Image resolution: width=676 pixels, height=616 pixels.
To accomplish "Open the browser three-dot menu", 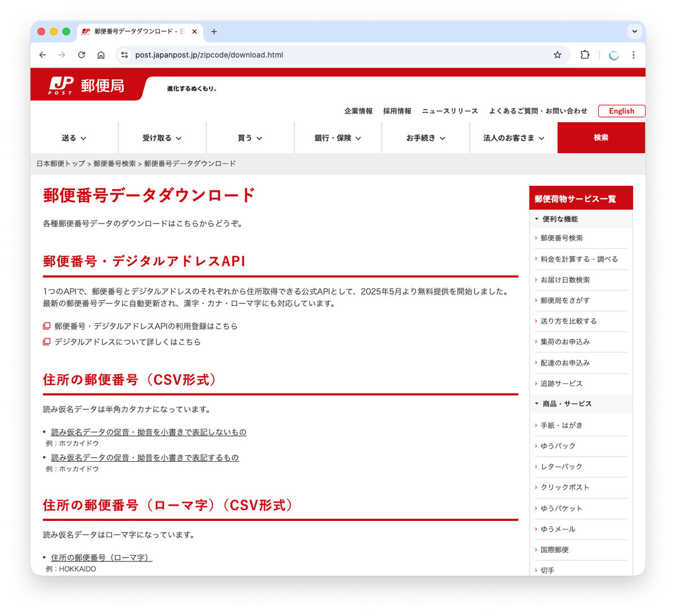I will tap(634, 55).
